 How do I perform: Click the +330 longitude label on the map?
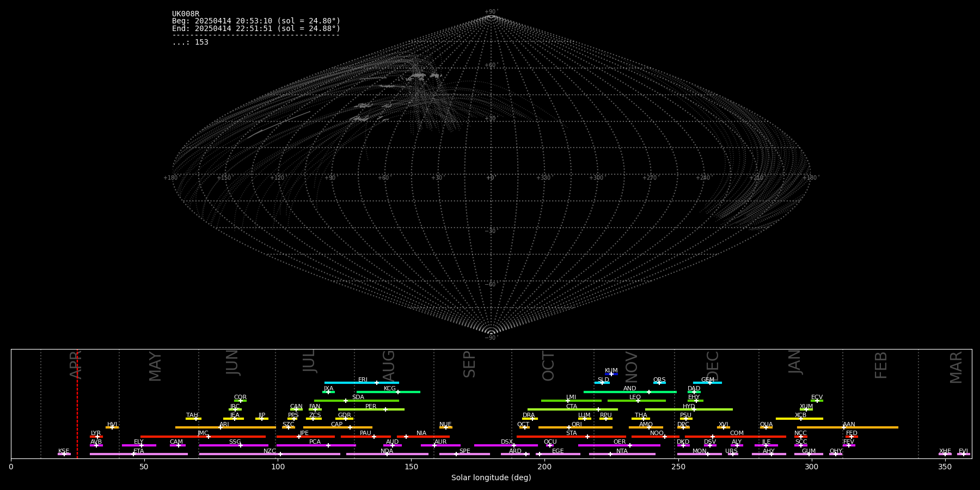[x=543, y=178]
